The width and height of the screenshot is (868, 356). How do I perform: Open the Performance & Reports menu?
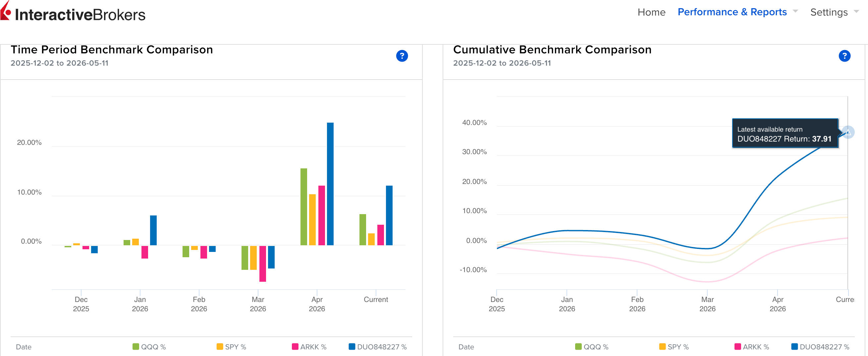click(x=732, y=12)
